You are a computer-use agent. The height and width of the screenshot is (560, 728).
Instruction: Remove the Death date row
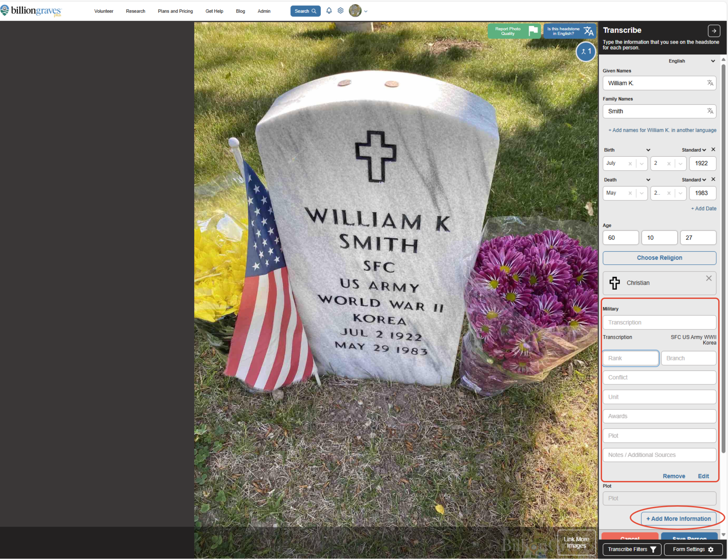pos(713,179)
